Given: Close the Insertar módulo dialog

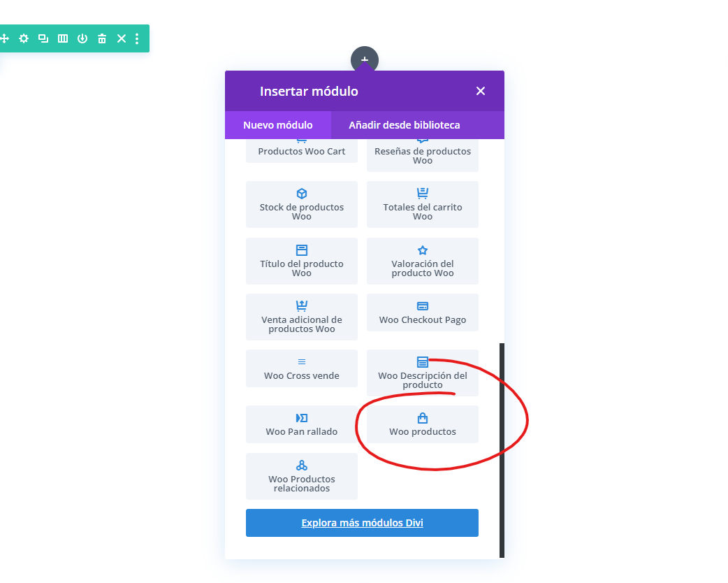Looking at the screenshot, I should tap(481, 91).
